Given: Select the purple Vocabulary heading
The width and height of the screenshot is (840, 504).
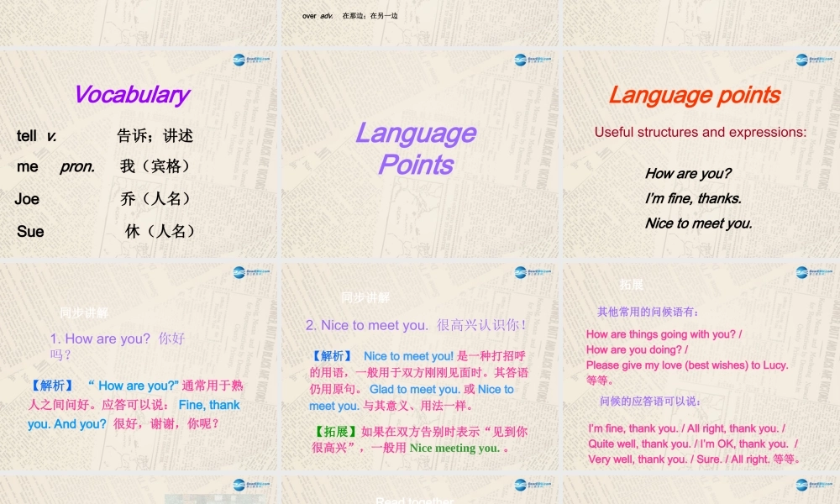Looking at the screenshot, I should click(132, 95).
